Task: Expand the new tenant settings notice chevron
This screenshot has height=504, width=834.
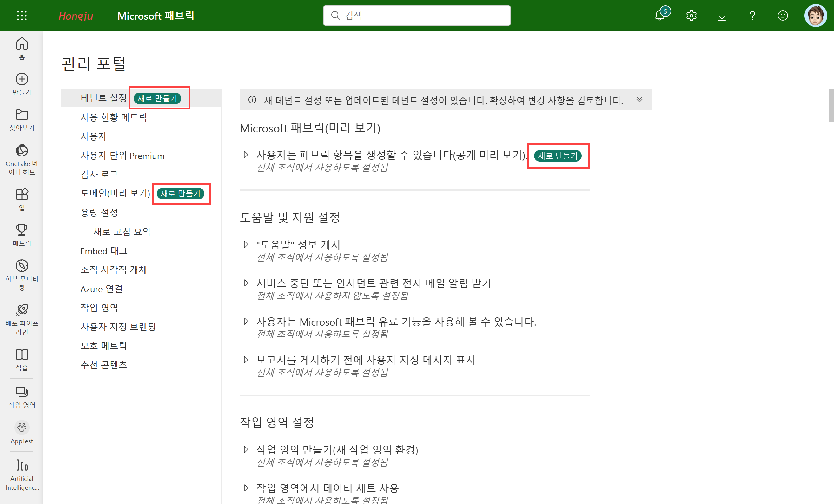Action: [x=639, y=100]
